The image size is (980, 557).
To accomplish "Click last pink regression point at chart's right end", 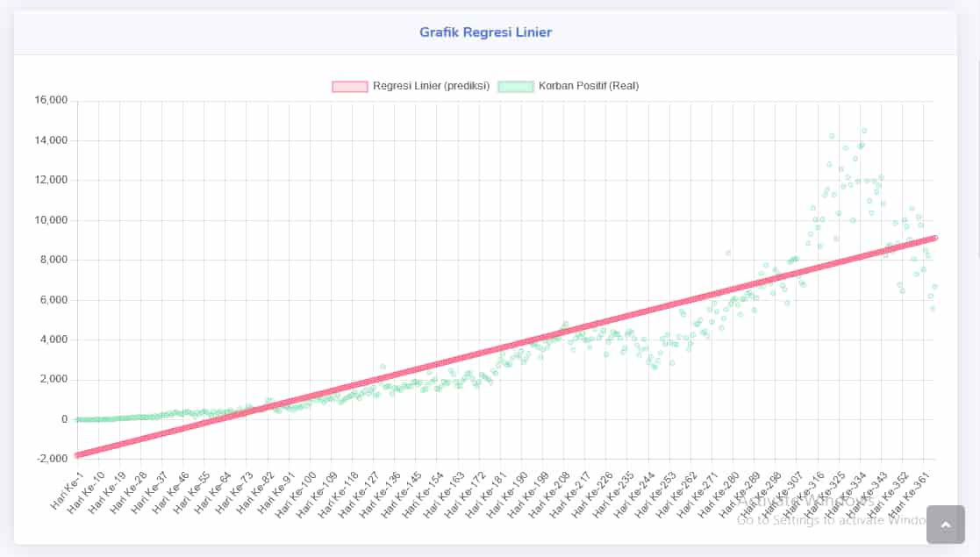I will [935, 238].
